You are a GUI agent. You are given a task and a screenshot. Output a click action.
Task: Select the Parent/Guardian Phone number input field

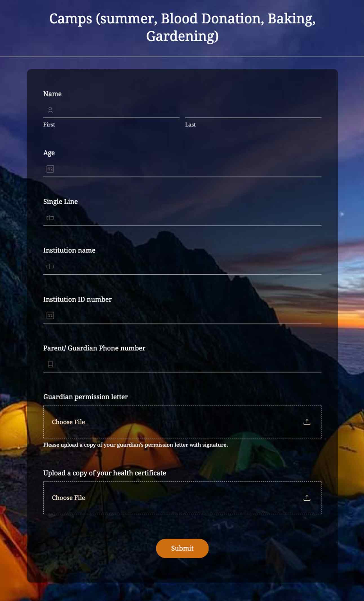[182, 364]
